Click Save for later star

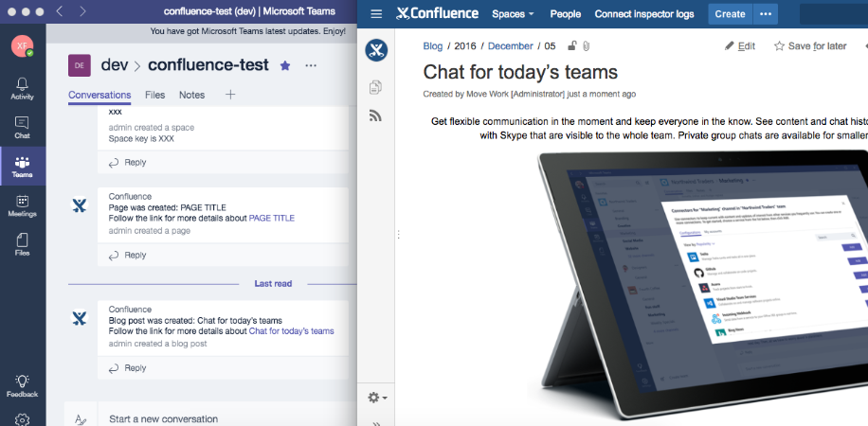point(810,46)
